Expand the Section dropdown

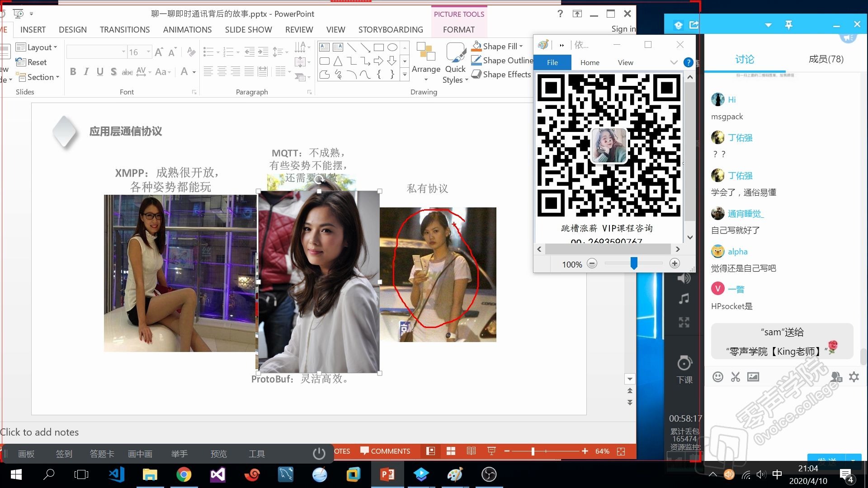click(x=38, y=77)
